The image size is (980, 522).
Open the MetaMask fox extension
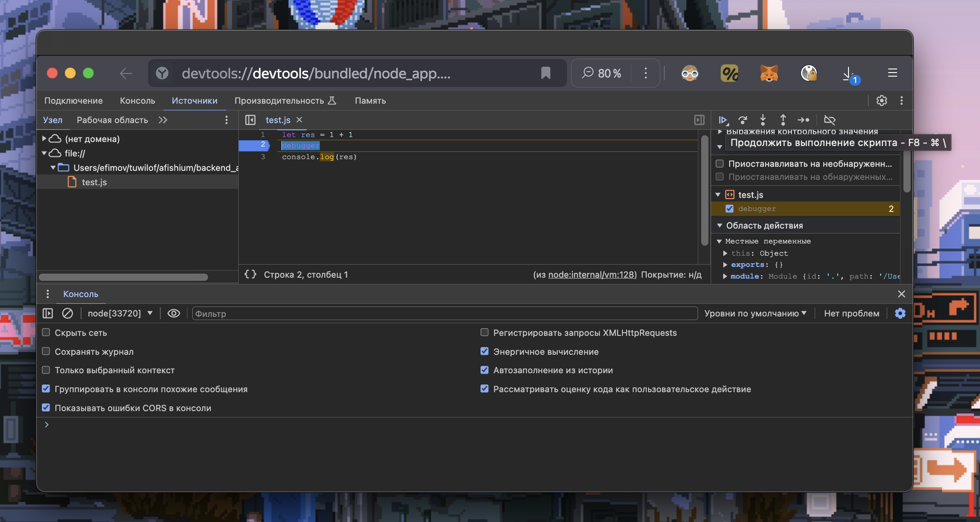[769, 73]
